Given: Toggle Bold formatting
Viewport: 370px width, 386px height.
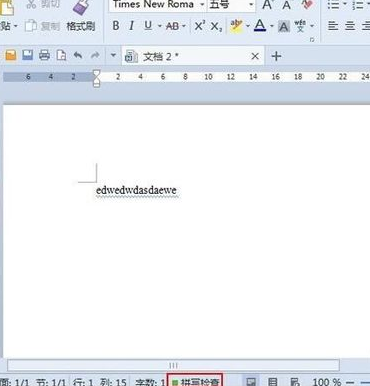Looking at the screenshot, I should tap(116, 26).
